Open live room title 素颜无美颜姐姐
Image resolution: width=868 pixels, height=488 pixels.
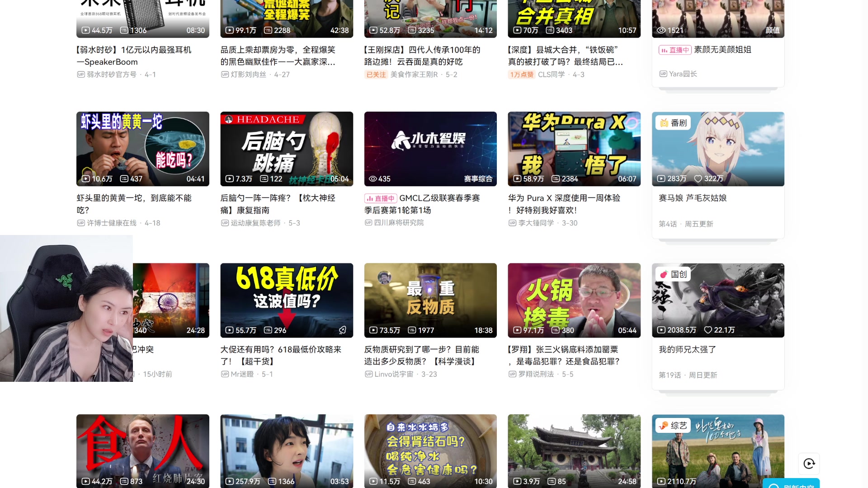pos(722,50)
